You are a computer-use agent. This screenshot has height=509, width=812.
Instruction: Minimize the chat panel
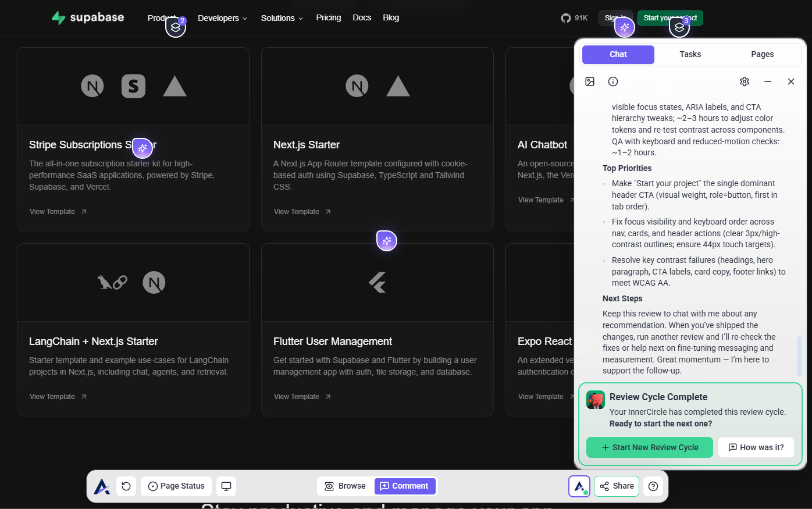(768, 81)
